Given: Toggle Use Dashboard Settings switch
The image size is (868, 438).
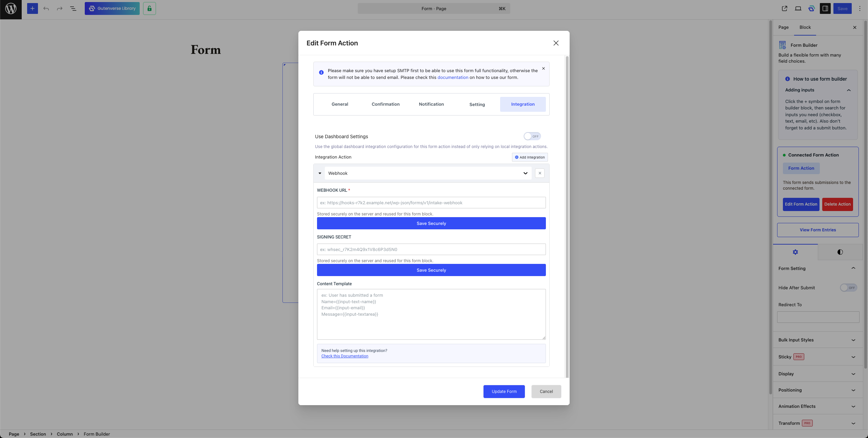Looking at the screenshot, I should (532, 136).
